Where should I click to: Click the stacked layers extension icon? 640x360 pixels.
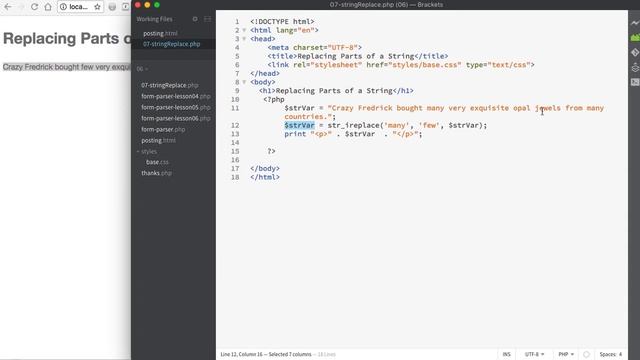(635, 67)
